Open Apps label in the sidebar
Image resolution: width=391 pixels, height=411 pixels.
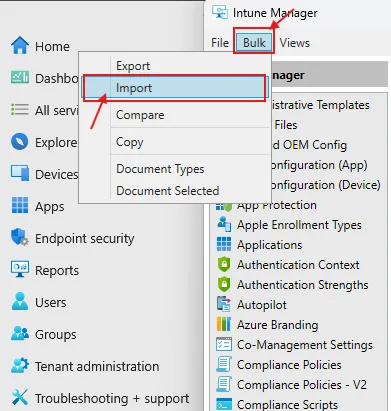pos(50,207)
